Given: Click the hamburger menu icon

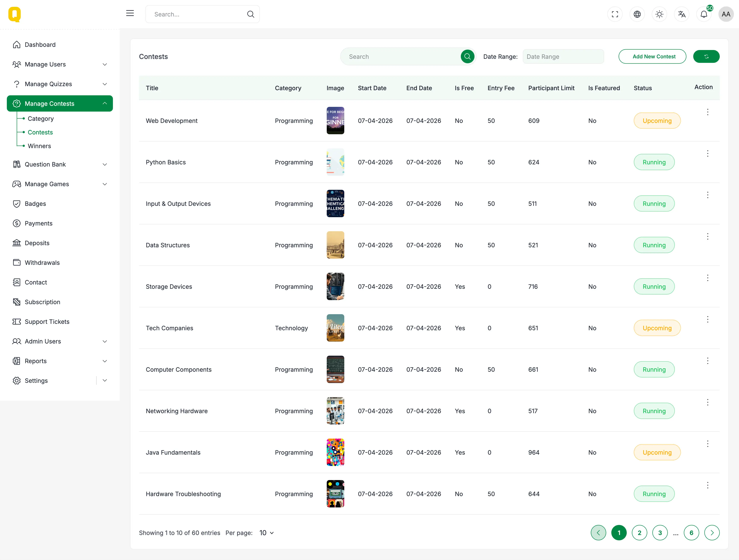Looking at the screenshot, I should click(130, 13).
